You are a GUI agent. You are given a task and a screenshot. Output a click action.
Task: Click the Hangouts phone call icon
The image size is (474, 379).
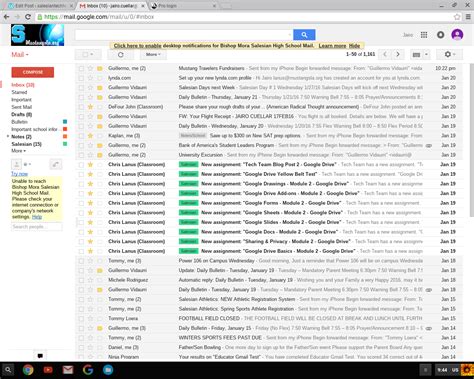(x=56, y=164)
